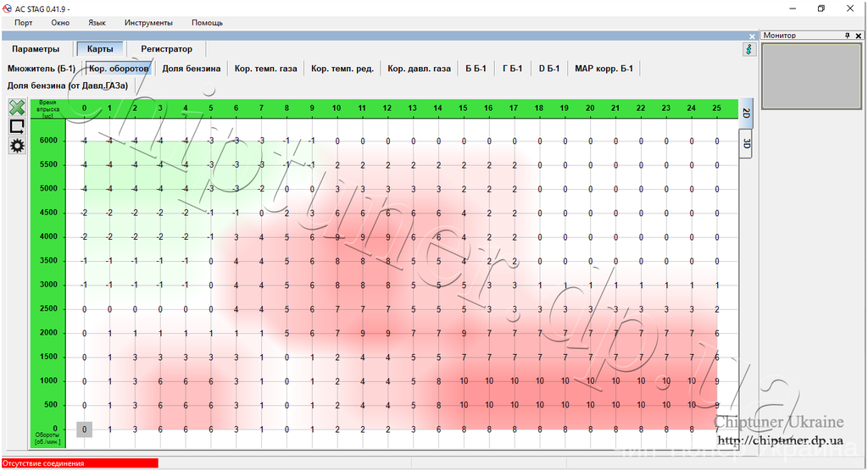Click cell at 4000 RPM, column 10
Viewport: 868px width, 471px height.
tap(337, 237)
